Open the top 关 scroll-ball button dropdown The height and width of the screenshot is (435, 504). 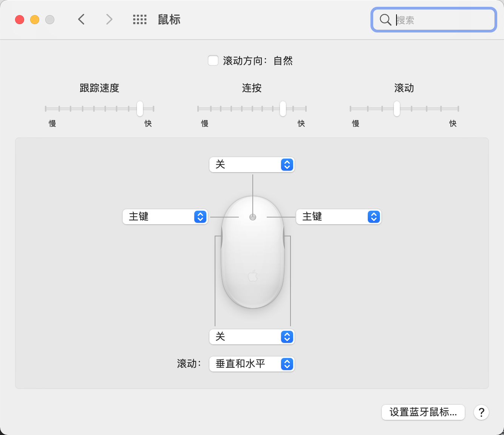click(x=252, y=165)
